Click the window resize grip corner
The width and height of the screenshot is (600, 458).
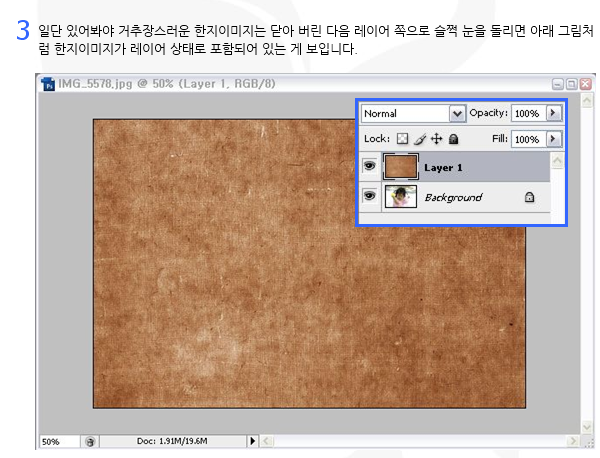point(588,442)
